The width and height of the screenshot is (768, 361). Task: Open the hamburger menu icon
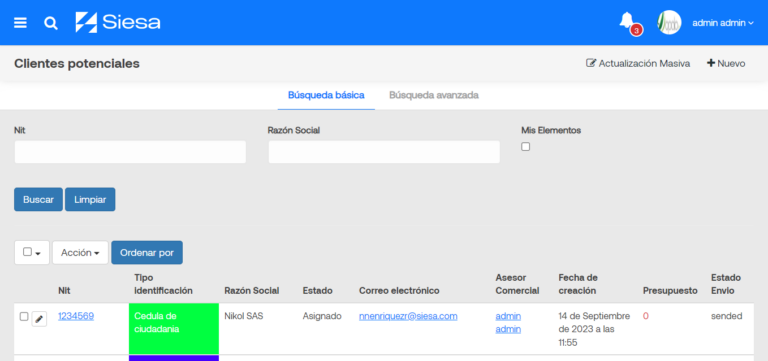click(x=20, y=23)
